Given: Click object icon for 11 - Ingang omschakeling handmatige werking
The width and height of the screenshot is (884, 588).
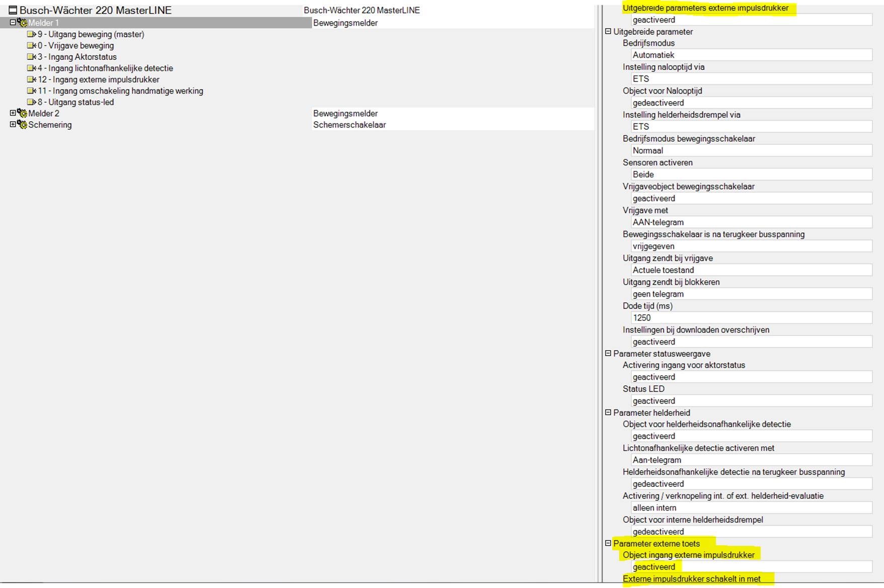Looking at the screenshot, I should click(32, 91).
